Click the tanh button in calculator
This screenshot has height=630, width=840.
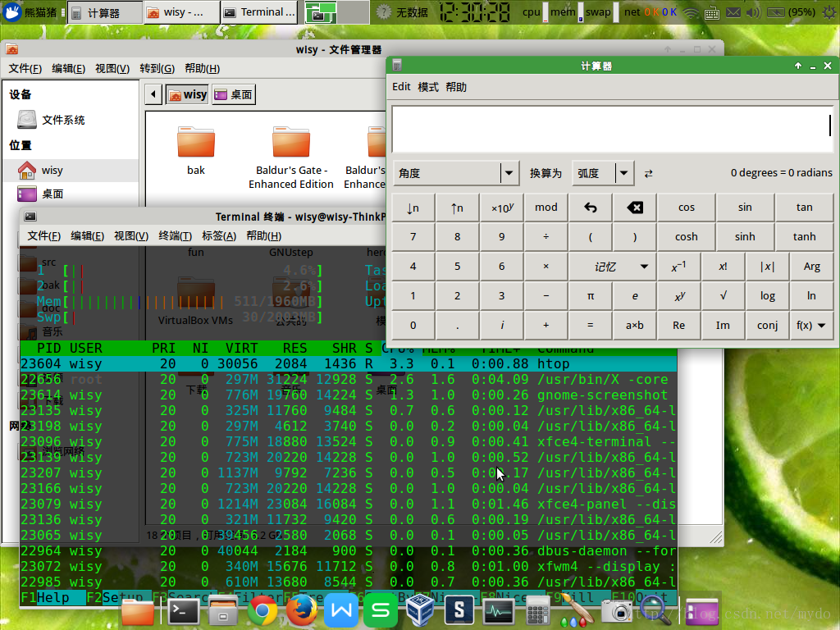click(804, 237)
